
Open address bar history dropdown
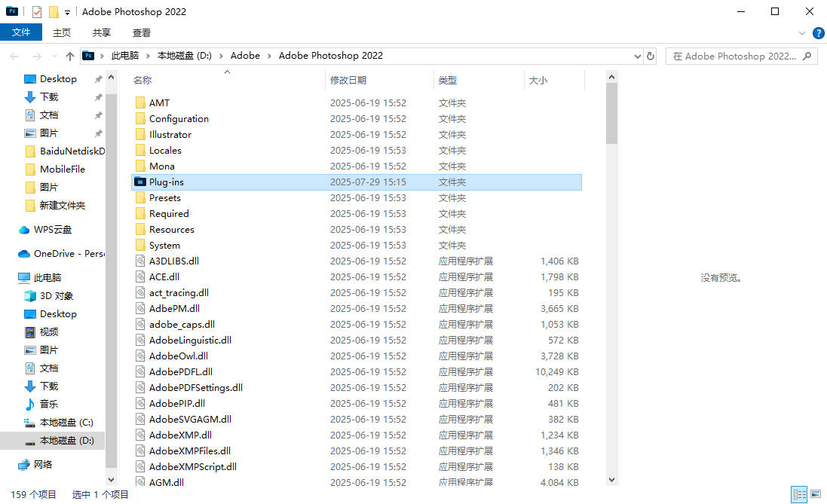tap(637, 56)
